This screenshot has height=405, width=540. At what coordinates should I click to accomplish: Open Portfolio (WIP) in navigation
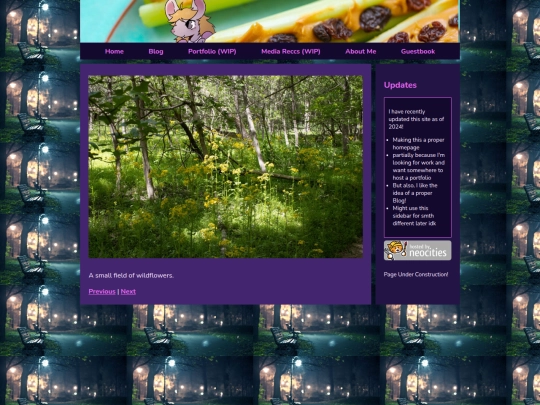(x=212, y=51)
